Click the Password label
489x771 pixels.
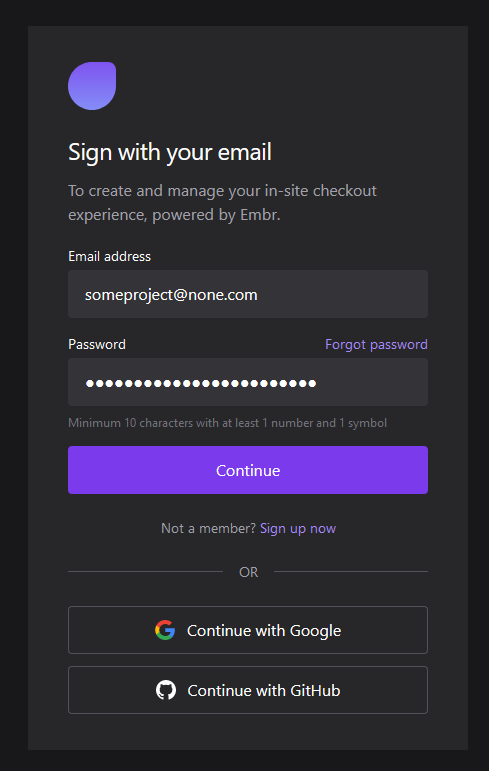[x=97, y=344]
